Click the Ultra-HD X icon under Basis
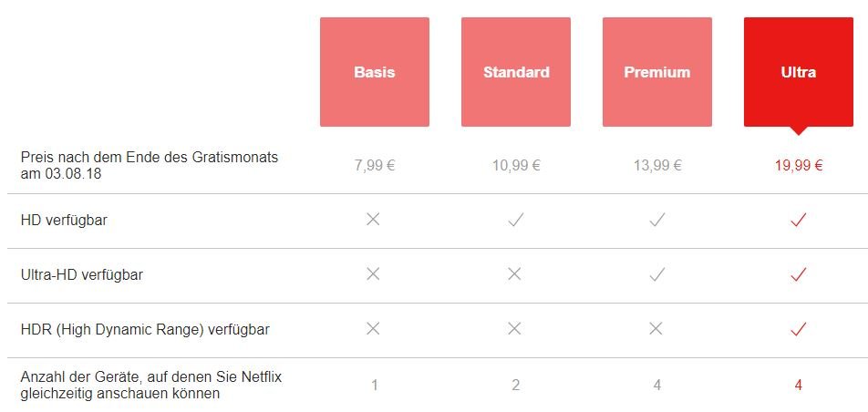Viewport: 868px width, 412px height. click(x=373, y=274)
